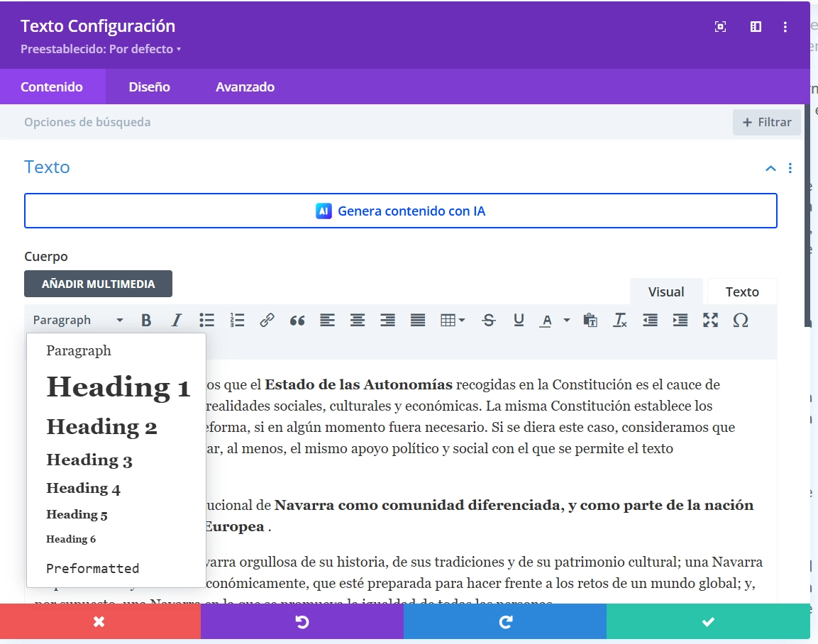Open the Texto section three-dot menu

[x=790, y=168]
